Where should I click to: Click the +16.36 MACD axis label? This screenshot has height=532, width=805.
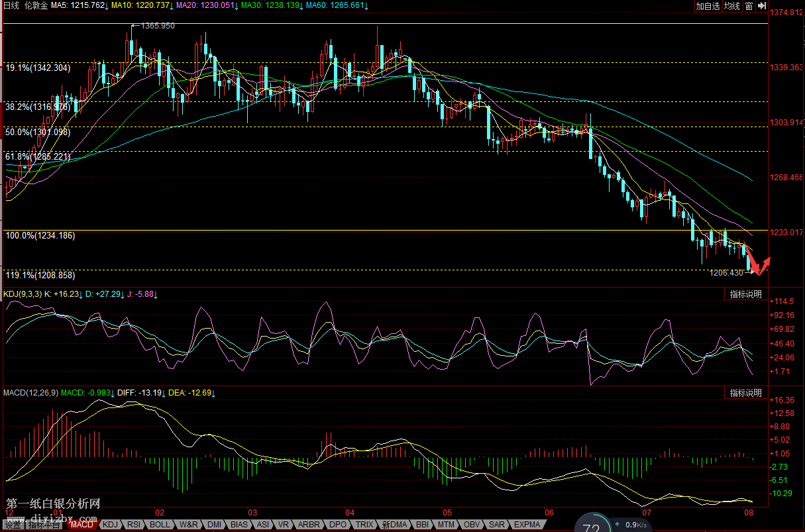point(782,400)
